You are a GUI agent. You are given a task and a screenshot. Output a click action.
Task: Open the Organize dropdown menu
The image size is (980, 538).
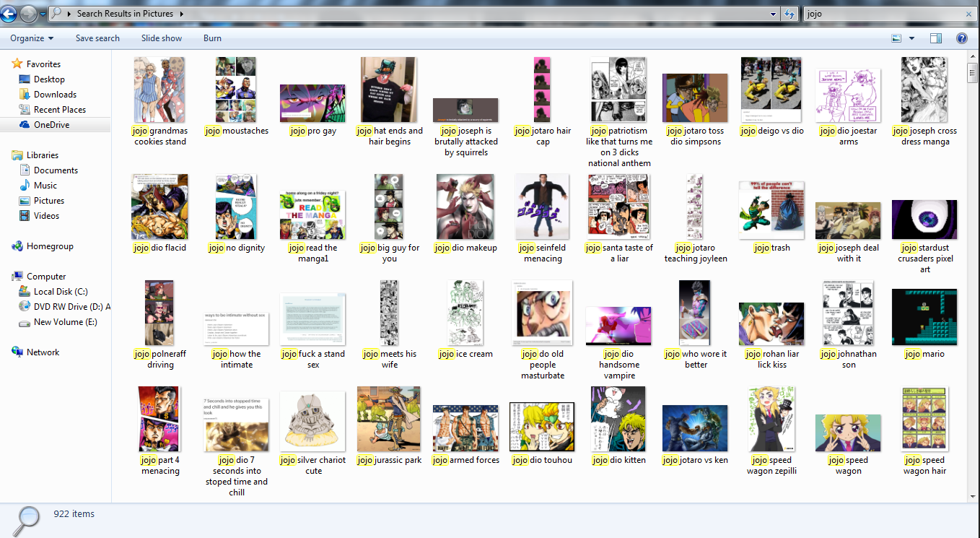[x=32, y=38]
